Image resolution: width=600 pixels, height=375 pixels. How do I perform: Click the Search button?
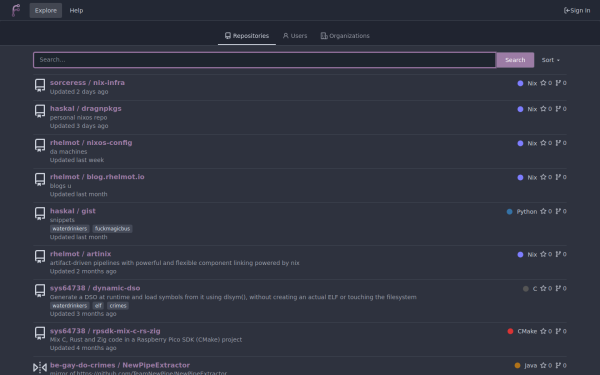pos(515,60)
